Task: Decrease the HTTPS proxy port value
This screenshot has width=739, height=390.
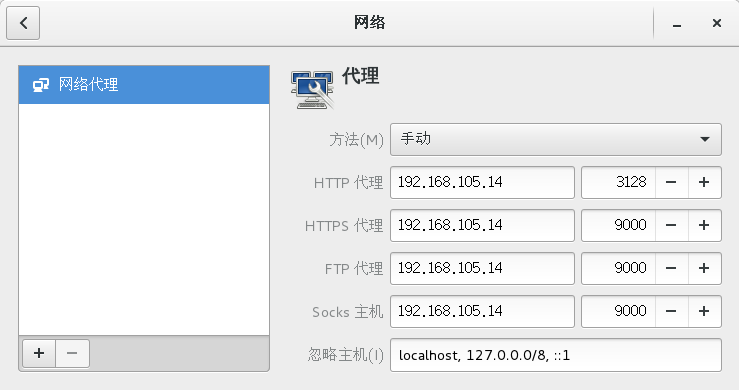Action: click(x=671, y=225)
